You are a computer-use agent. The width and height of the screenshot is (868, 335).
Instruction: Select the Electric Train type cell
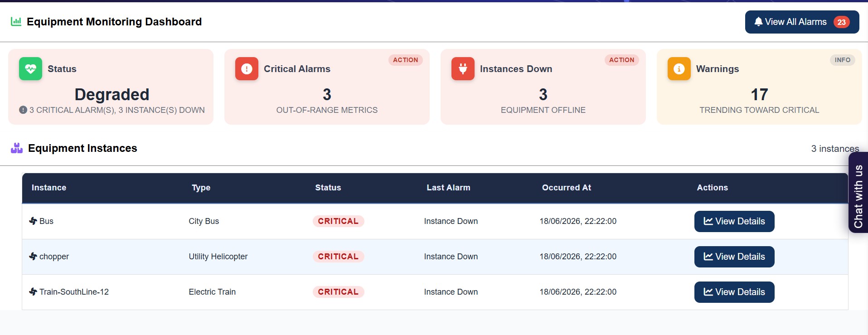click(x=212, y=292)
